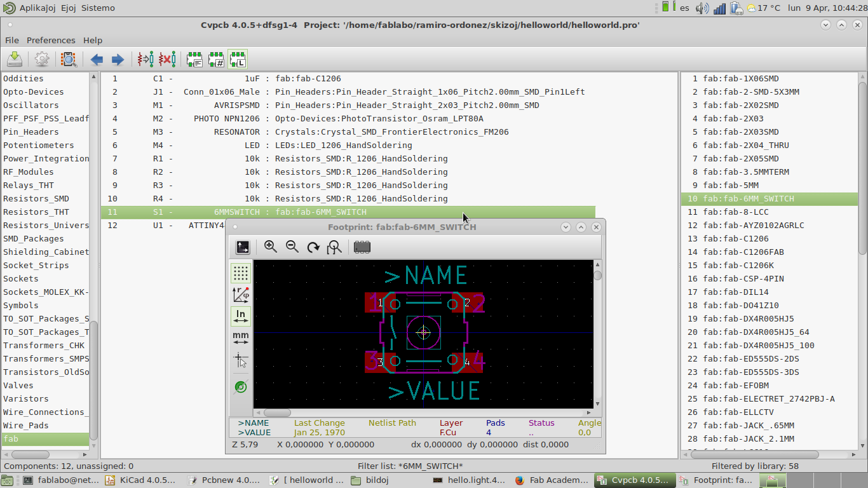Switch to fablabo terminal taskbar window
The width and height of the screenshot is (868, 488).
click(62, 480)
